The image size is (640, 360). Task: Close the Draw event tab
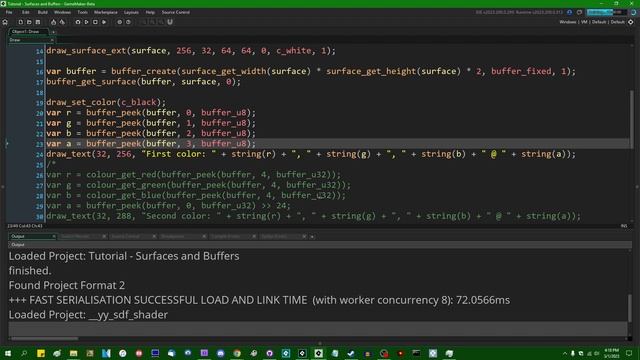52,40
